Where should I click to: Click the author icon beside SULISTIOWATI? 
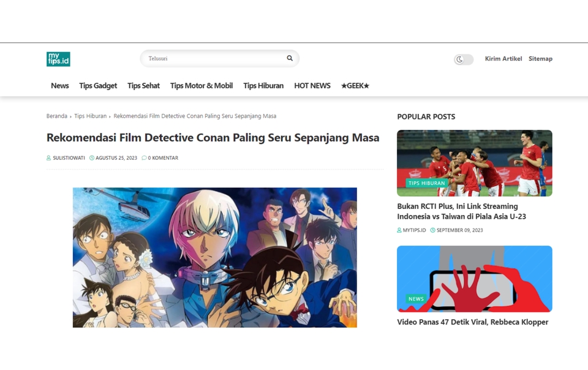click(49, 158)
